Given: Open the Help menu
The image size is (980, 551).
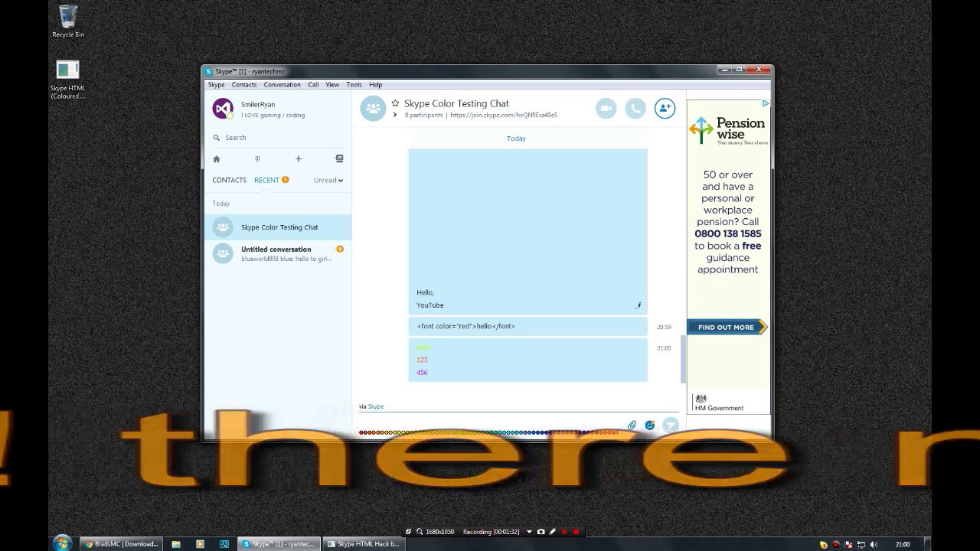Looking at the screenshot, I should [x=375, y=85].
